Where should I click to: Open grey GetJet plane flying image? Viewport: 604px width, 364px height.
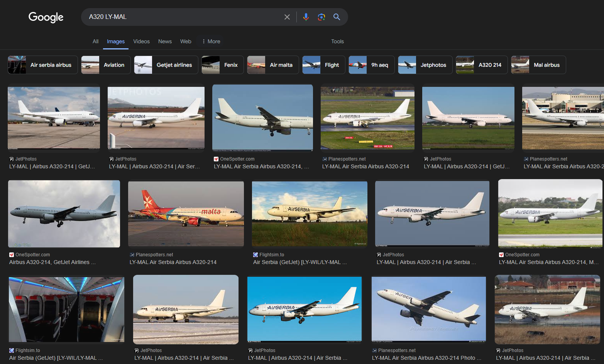64,214
